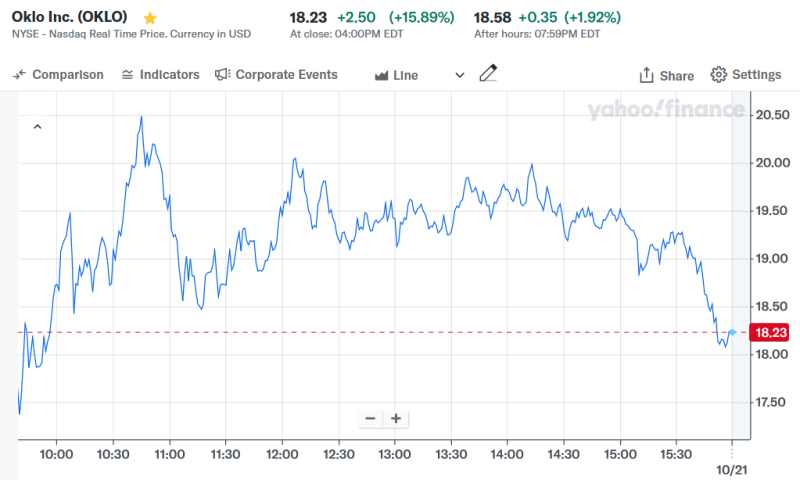Click the Share icon
The image size is (800, 480).
click(x=647, y=75)
